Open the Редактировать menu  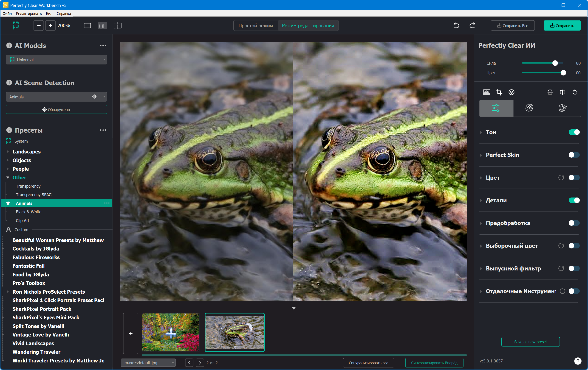point(29,14)
